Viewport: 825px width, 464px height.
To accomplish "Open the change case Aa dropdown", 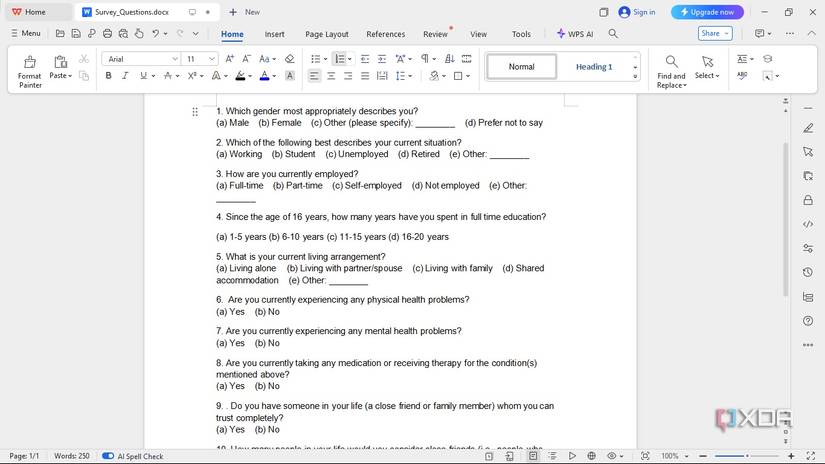I will point(267,59).
